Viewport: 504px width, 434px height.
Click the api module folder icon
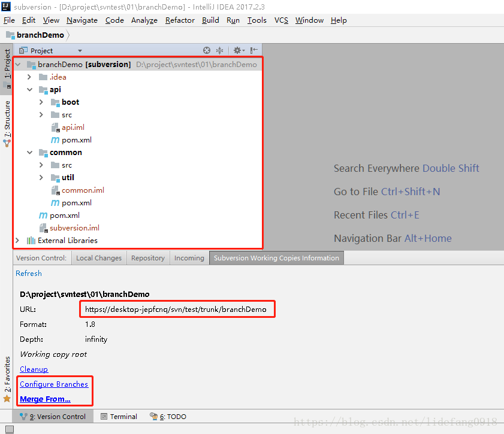click(x=43, y=90)
